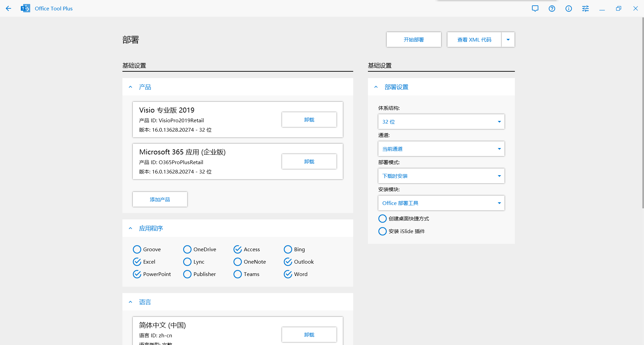Click the 部署 page heading
This screenshot has width=644, height=345.
click(130, 40)
